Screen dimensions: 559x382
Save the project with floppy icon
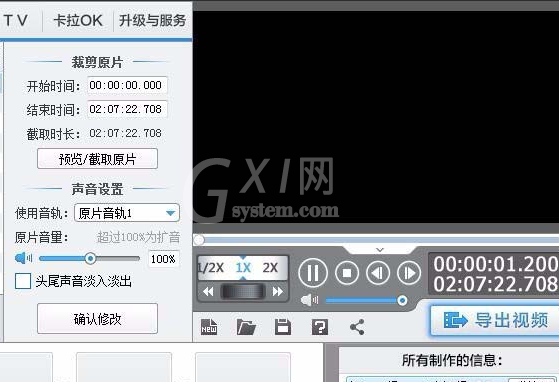click(x=283, y=327)
